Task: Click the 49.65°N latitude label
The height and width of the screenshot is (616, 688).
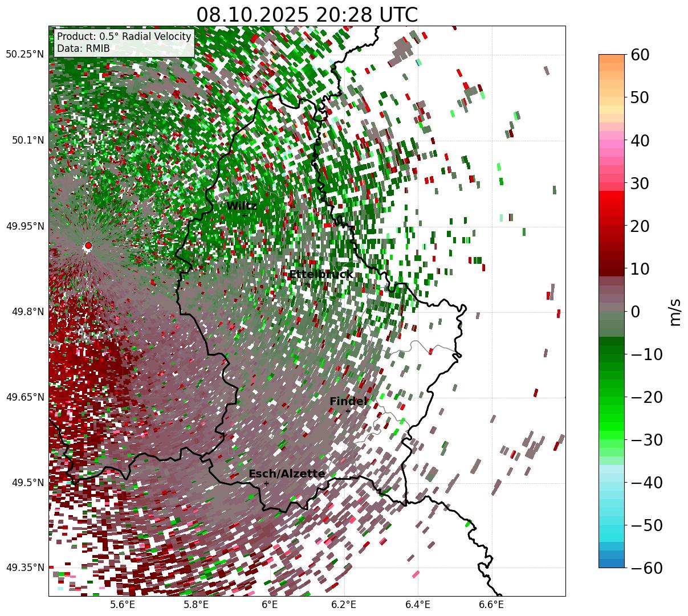Action: tap(25, 397)
